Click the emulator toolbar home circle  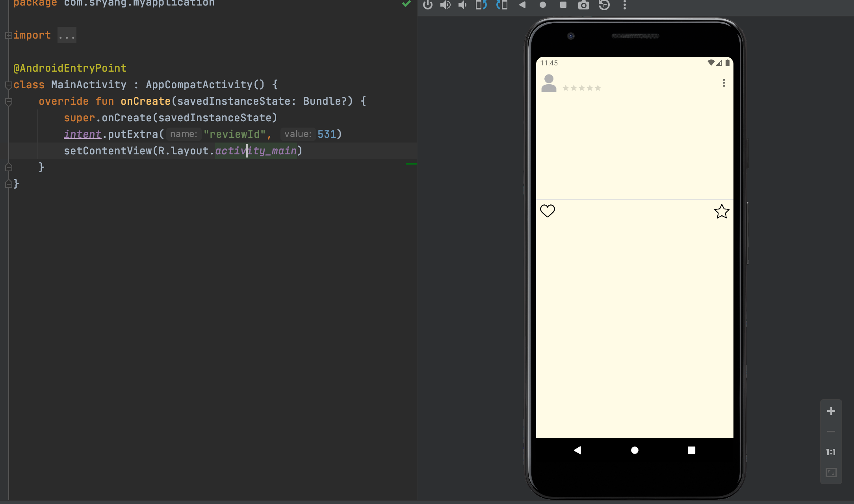pos(543,5)
